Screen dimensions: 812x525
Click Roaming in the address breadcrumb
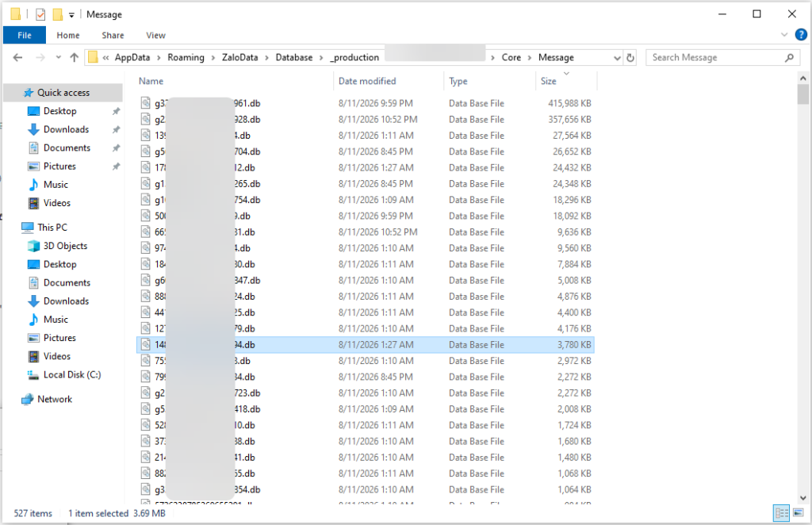pyautogui.click(x=186, y=57)
